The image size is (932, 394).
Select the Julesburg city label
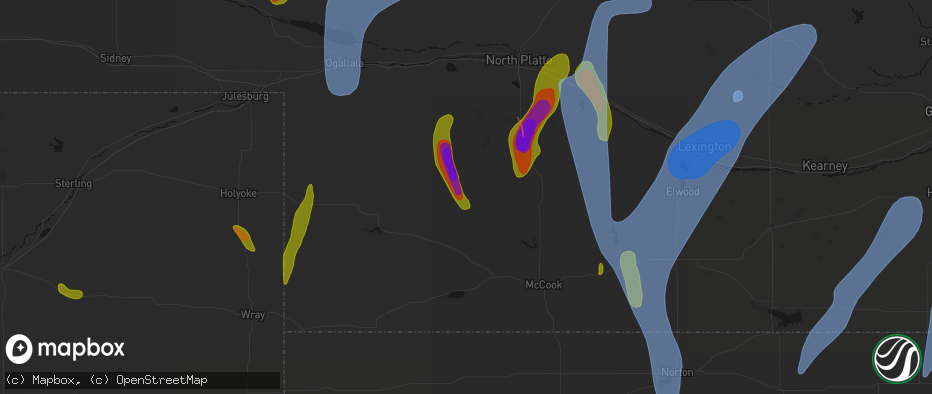(x=245, y=96)
